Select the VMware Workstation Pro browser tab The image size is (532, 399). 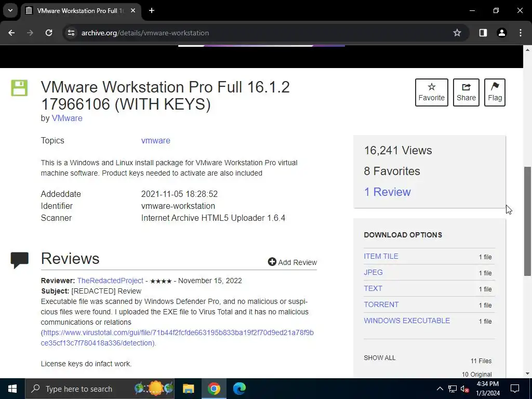[82, 10]
